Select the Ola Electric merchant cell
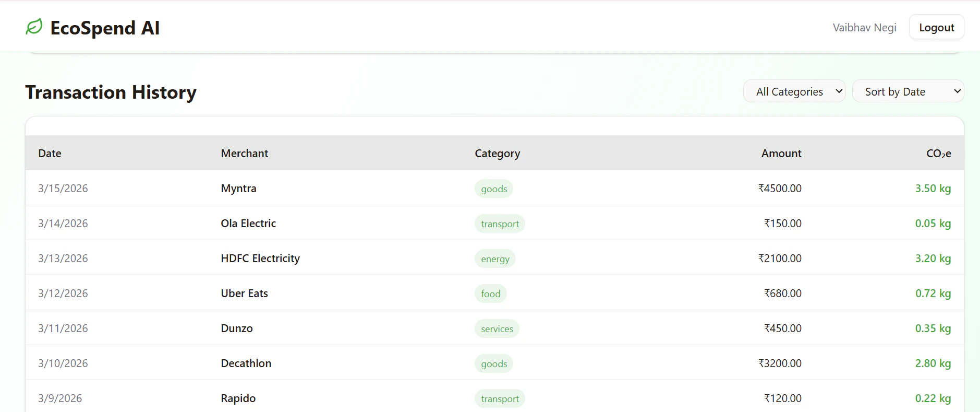 tap(248, 223)
